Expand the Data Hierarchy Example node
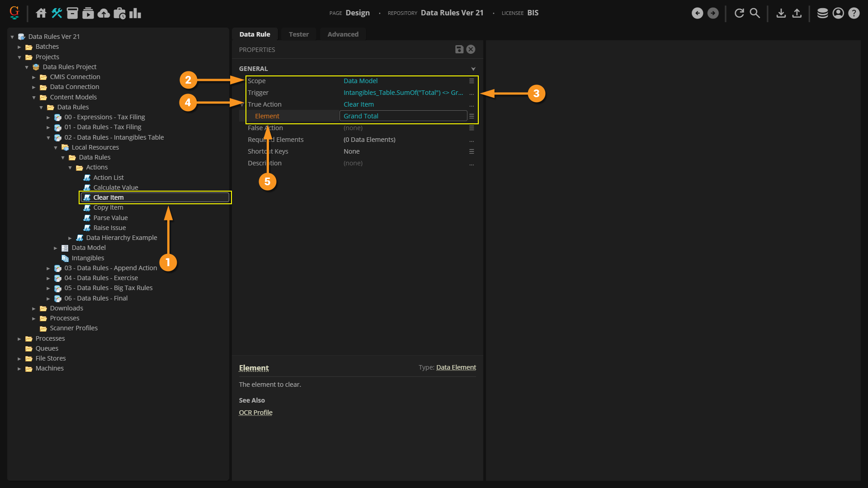The image size is (868, 488). click(70, 238)
